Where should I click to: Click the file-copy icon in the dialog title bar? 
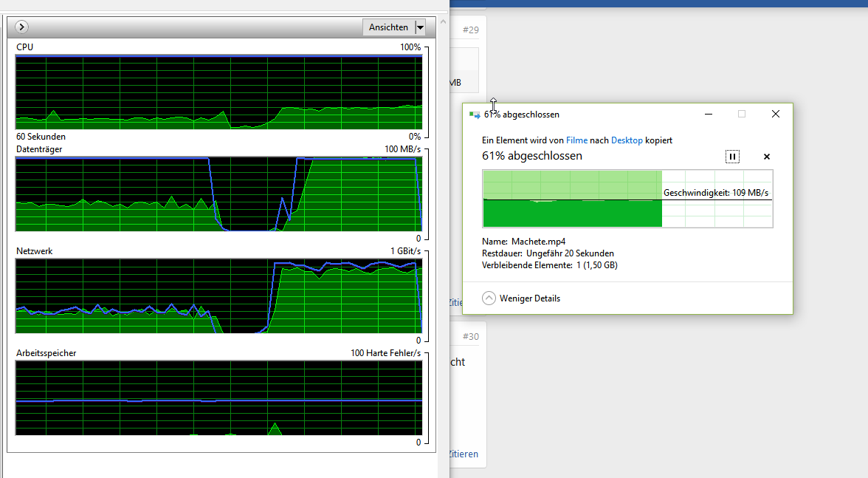pyautogui.click(x=473, y=115)
